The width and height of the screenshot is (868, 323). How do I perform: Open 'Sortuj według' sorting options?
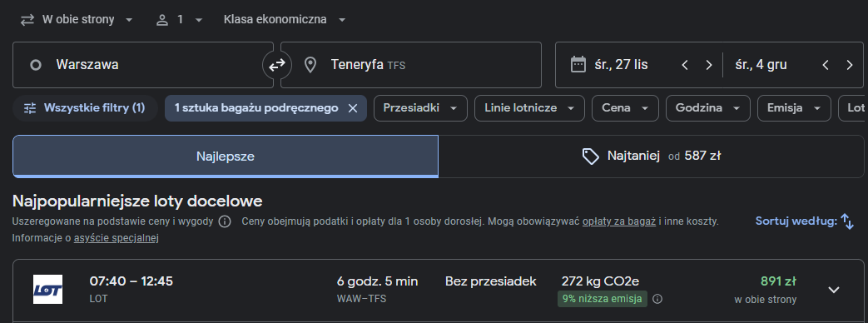(x=805, y=221)
